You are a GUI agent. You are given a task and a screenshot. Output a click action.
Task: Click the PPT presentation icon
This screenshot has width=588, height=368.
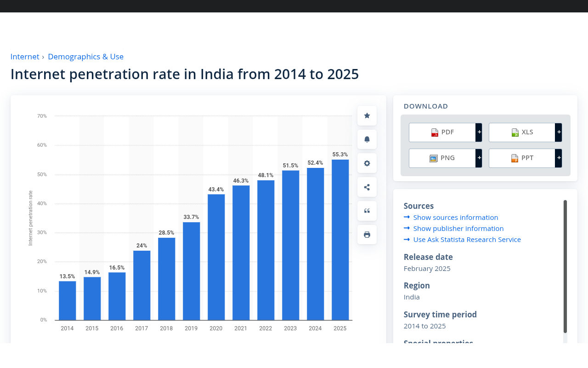514,158
